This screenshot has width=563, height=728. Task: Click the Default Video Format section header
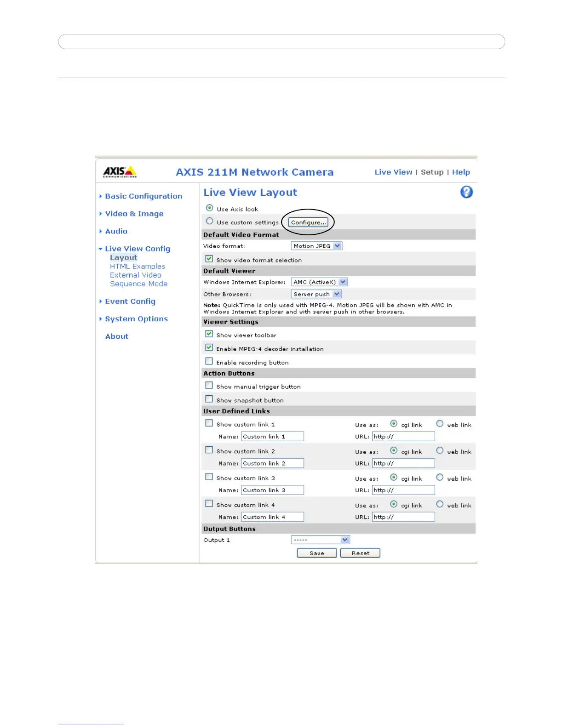pyautogui.click(x=339, y=235)
